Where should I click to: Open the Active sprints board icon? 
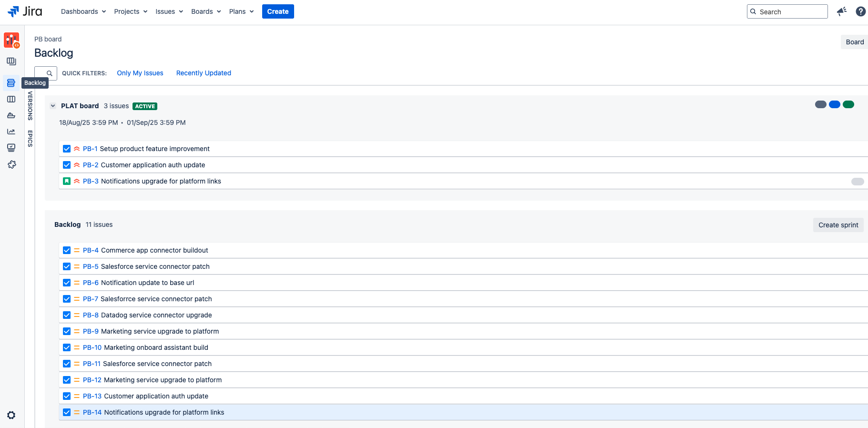coord(11,99)
